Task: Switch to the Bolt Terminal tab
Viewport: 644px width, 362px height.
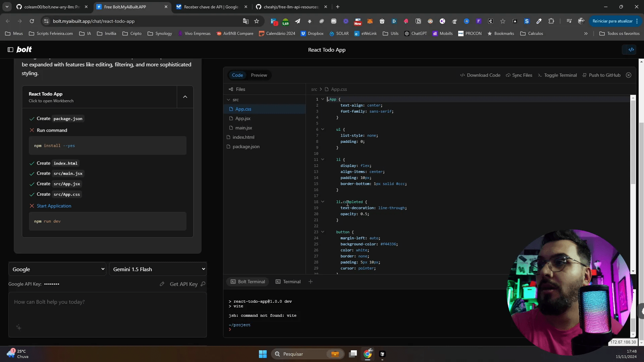Action: 248,282
